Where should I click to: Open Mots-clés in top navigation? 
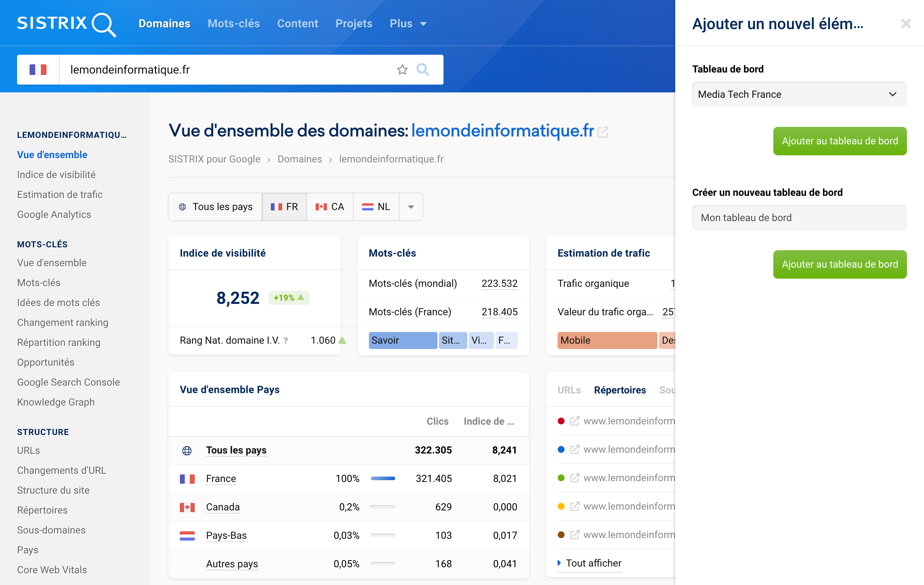point(234,24)
